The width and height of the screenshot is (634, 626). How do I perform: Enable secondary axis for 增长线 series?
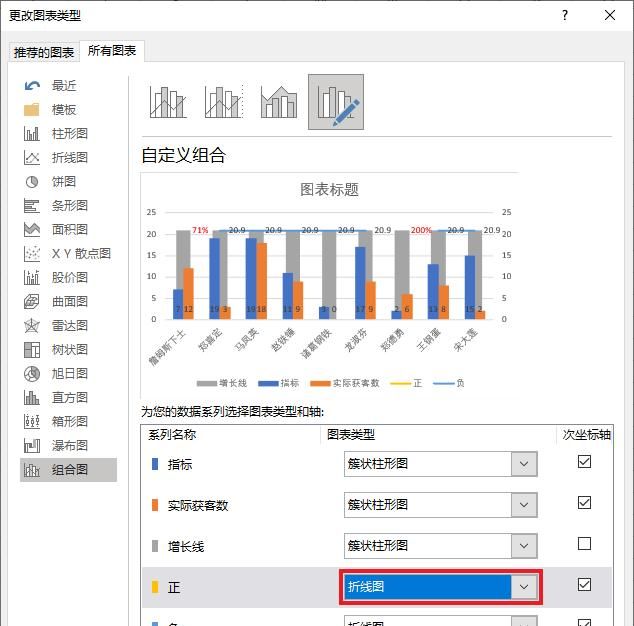[584, 544]
